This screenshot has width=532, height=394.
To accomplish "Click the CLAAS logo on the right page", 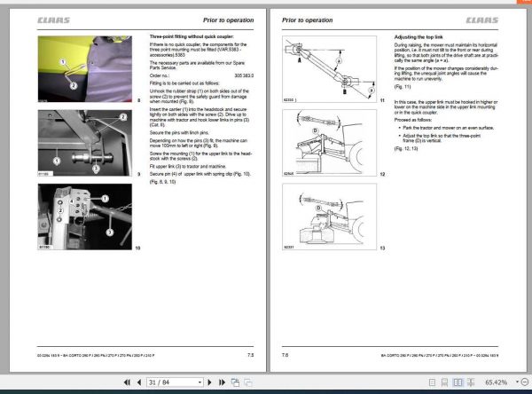I will tap(482, 20).
